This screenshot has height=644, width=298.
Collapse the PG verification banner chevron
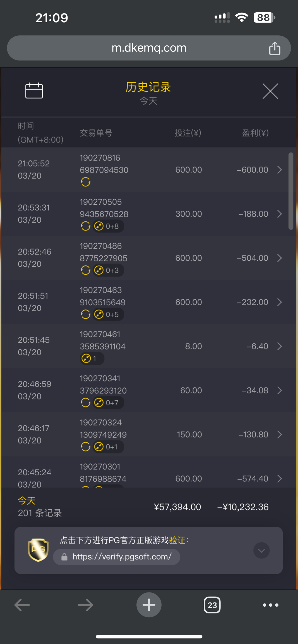(x=261, y=551)
